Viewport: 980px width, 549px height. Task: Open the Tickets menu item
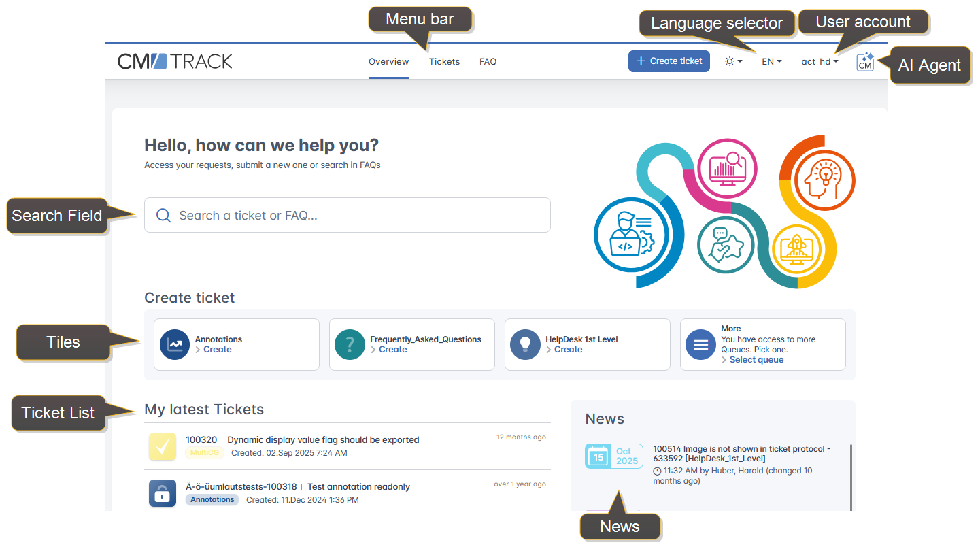(445, 61)
